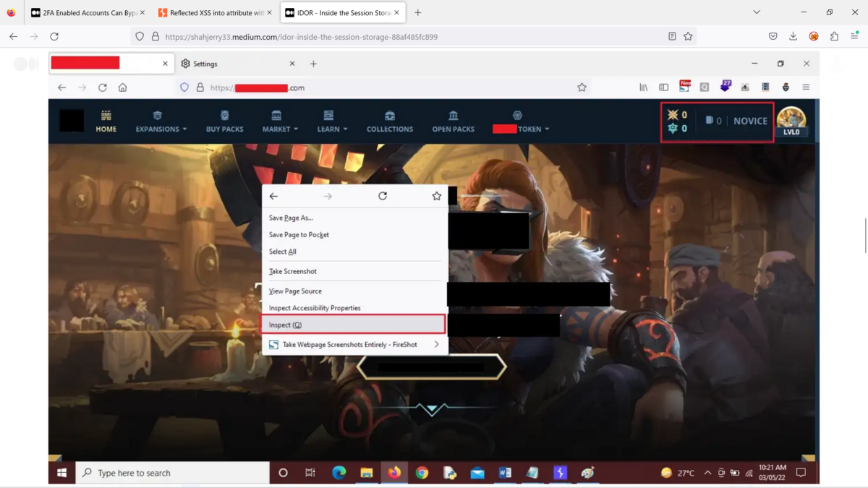Open the Windows Start menu
Viewport: 868px width, 488px height.
62,473
